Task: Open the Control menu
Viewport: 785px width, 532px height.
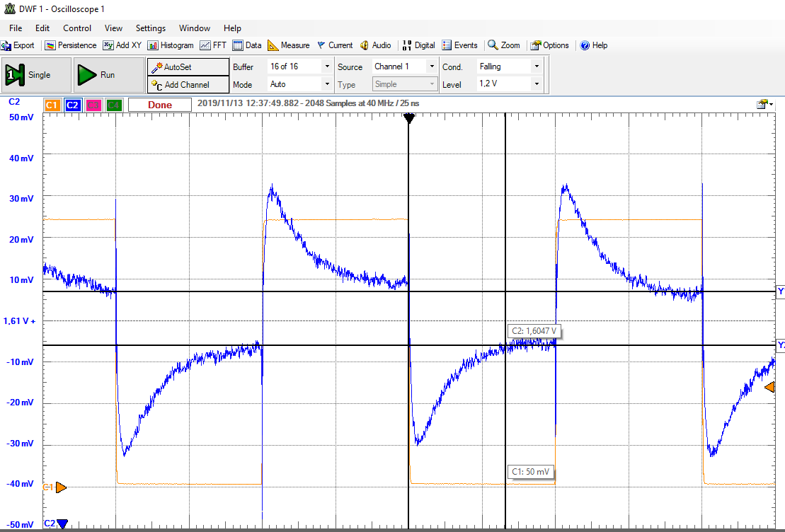Action: [x=77, y=28]
